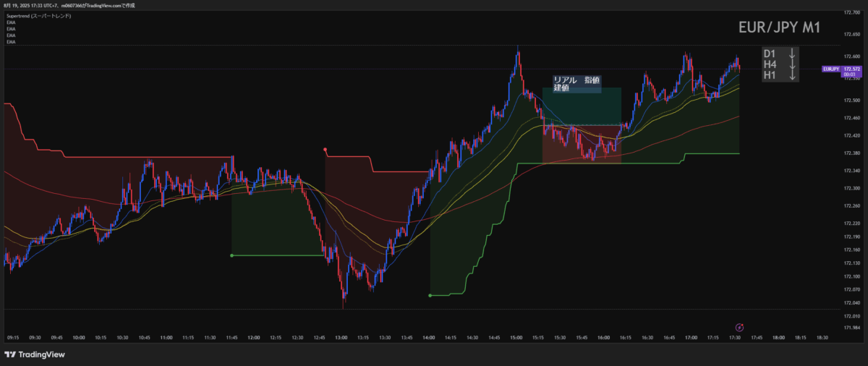
Task: Click the red Supertrend start dot
Action: [325, 150]
